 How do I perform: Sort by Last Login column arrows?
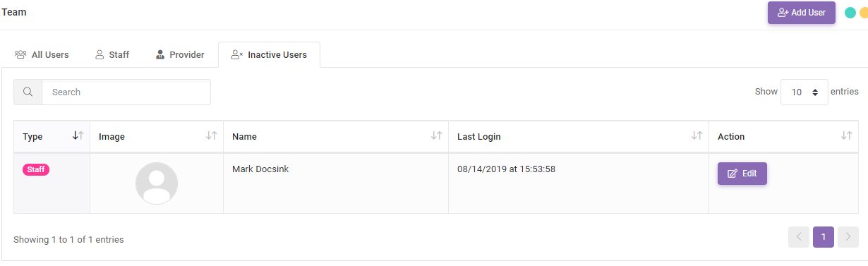[697, 136]
